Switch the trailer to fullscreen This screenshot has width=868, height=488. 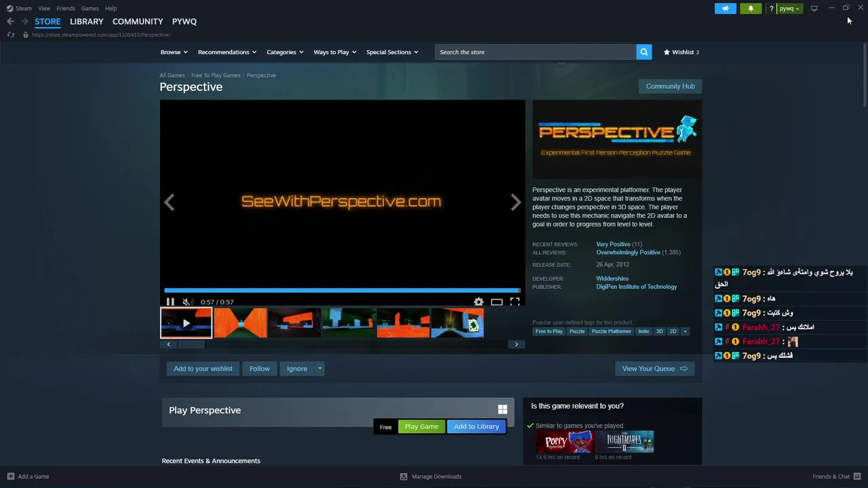pos(515,302)
